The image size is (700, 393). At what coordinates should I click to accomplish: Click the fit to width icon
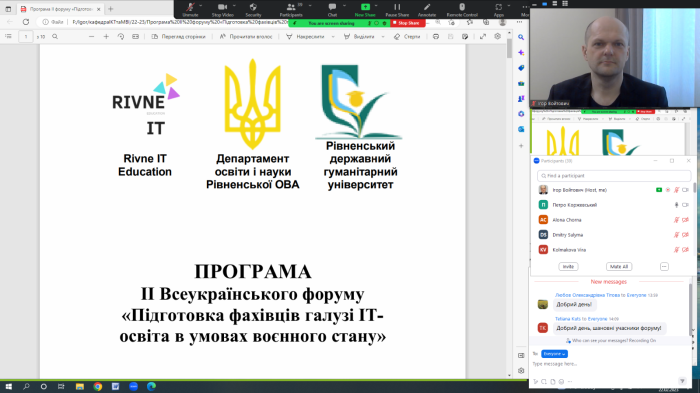coord(135,37)
